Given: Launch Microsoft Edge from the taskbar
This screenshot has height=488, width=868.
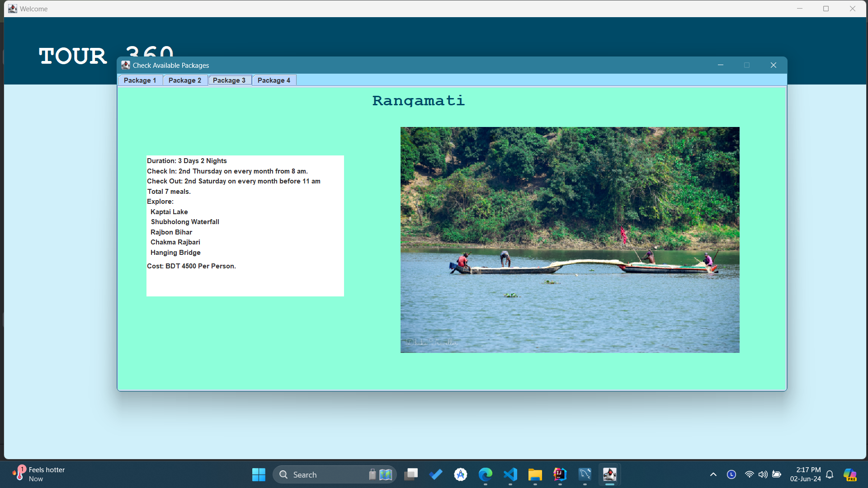Looking at the screenshot, I should pos(486,474).
